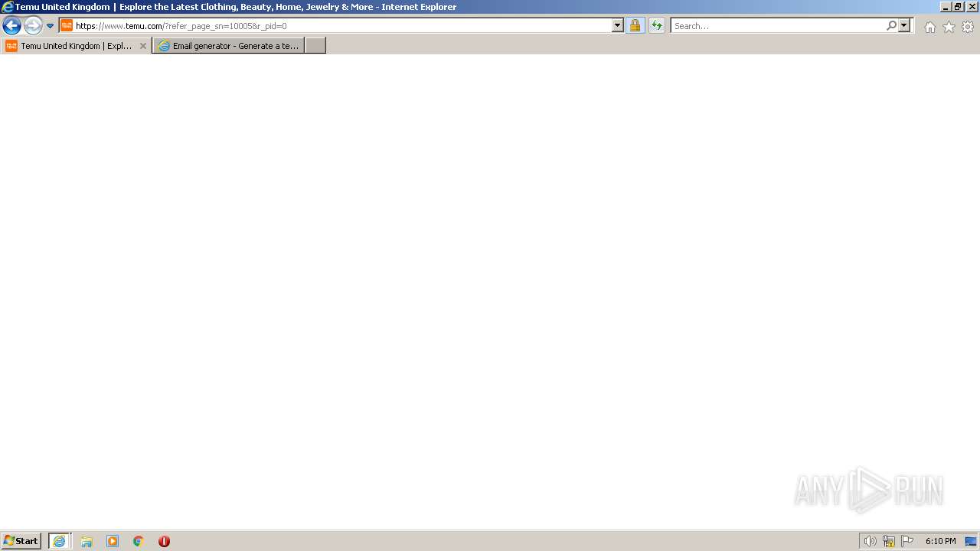
Task: Open the Tools gear menu
Action: [968, 27]
